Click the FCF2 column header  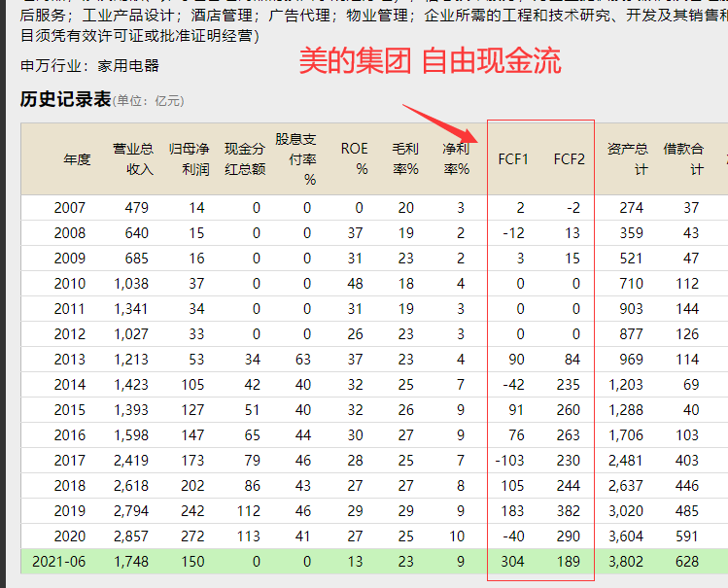(570, 159)
